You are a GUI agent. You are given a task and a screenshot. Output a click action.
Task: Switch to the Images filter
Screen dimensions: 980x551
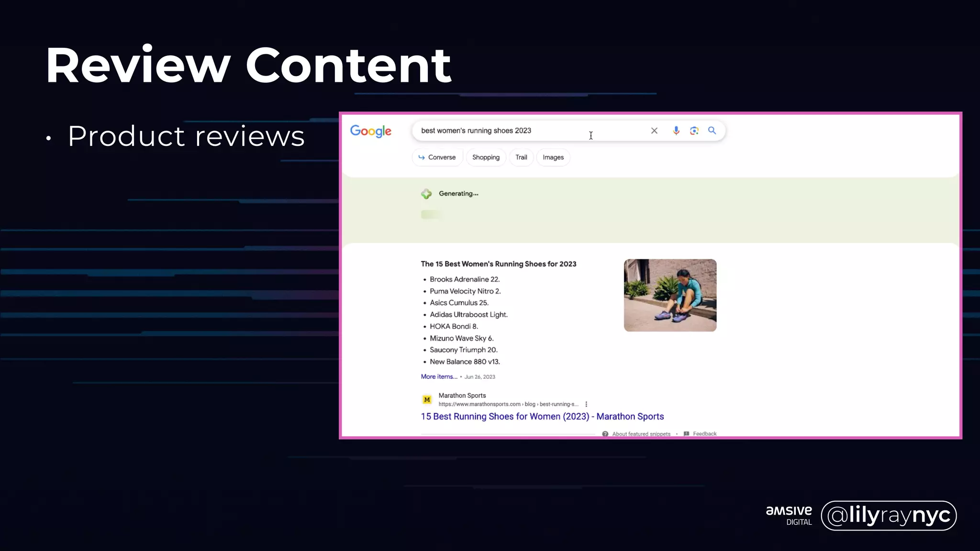[553, 157]
